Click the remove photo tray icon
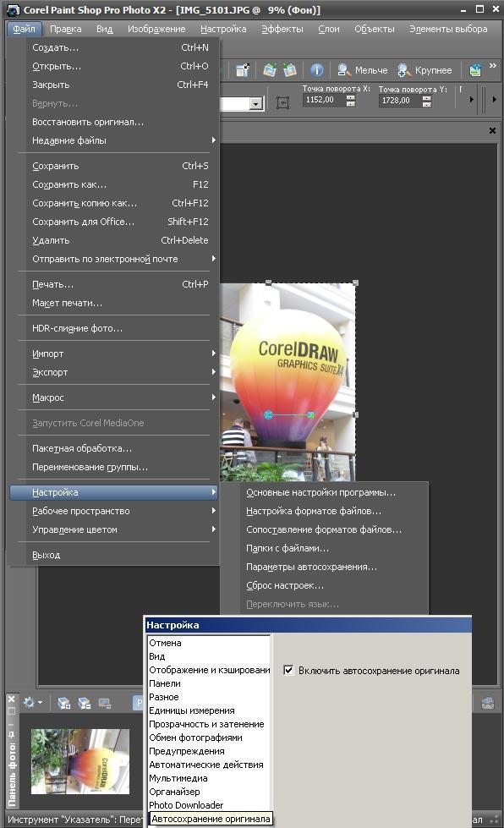Screen dimensions: 504x828 coord(84,703)
